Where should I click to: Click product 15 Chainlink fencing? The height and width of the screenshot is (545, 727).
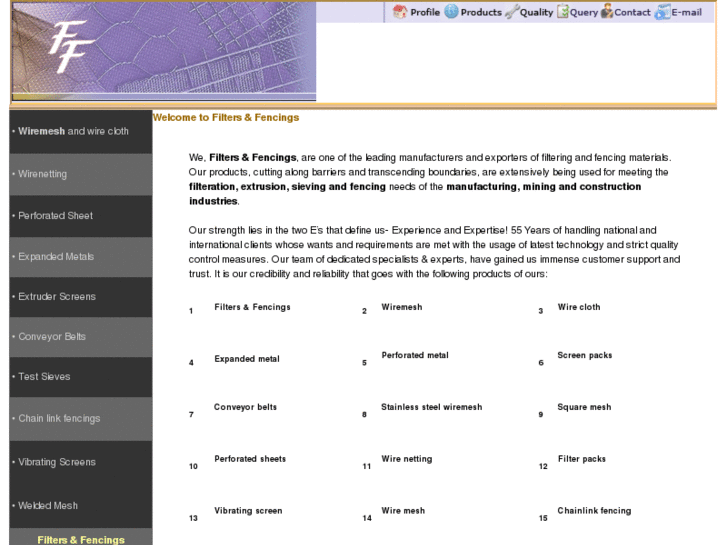coord(594,511)
